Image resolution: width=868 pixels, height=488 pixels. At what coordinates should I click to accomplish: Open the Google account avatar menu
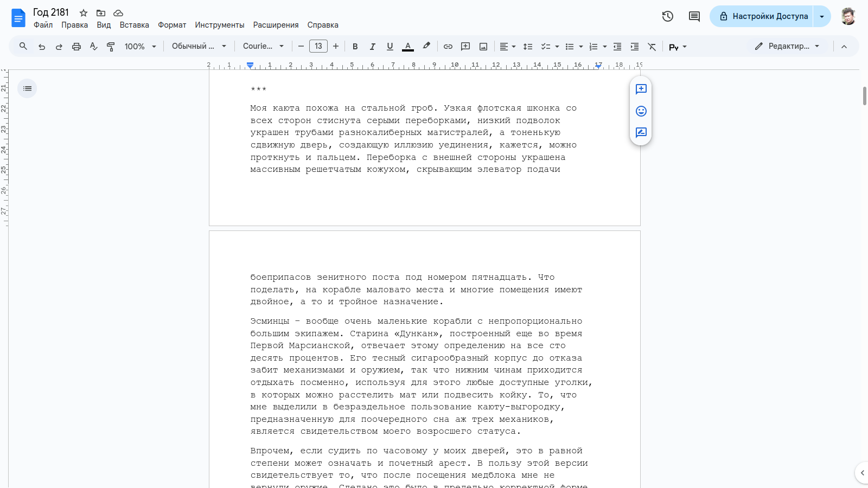tap(848, 16)
